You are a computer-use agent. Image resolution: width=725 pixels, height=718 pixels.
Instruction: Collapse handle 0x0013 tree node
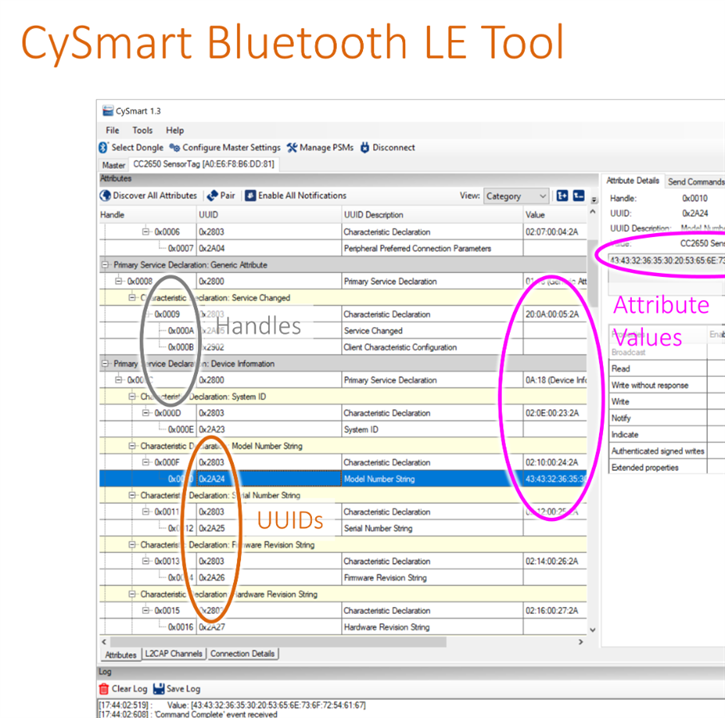tap(146, 561)
